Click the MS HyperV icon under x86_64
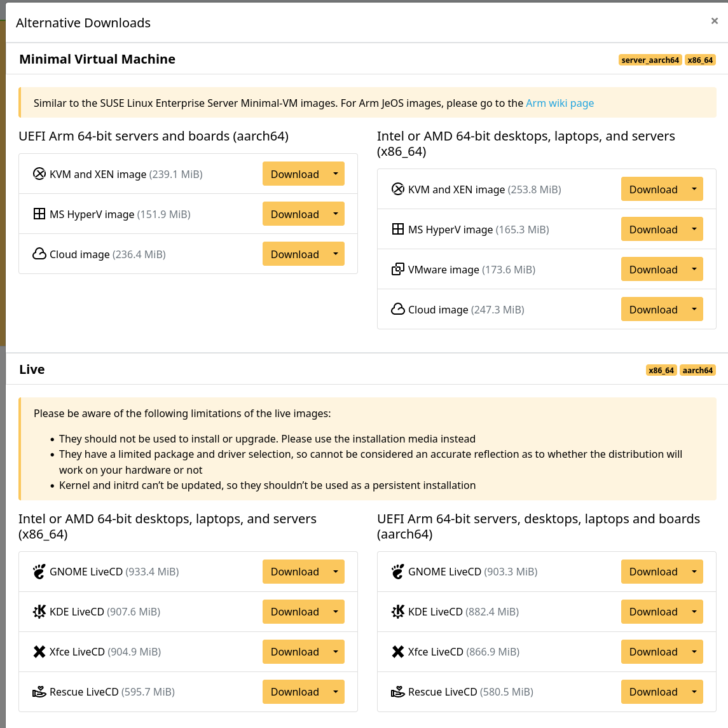 click(x=398, y=230)
